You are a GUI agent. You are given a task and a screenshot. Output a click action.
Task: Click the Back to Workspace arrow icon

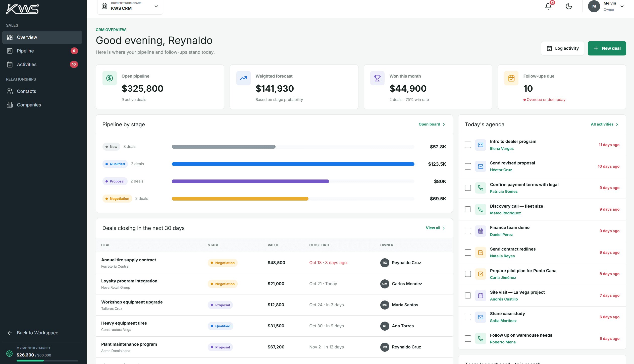10,333
